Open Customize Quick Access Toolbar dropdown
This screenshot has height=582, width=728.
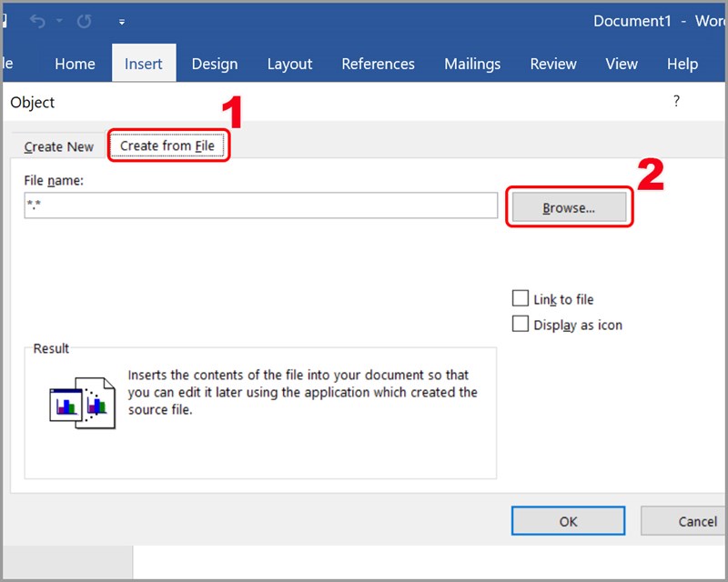(122, 22)
